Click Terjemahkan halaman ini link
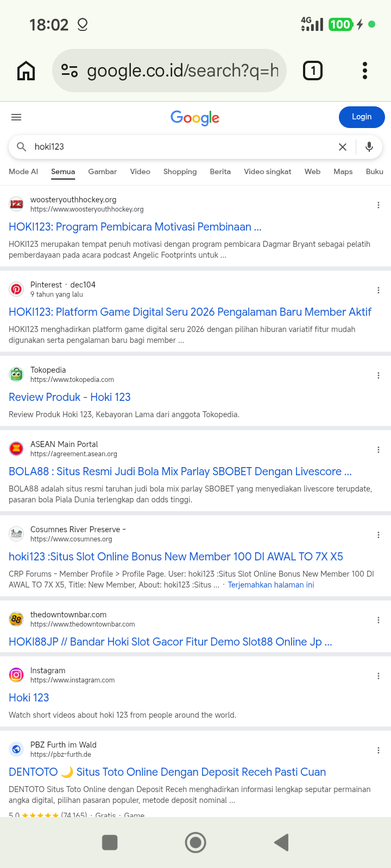391x868 pixels. click(271, 585)
